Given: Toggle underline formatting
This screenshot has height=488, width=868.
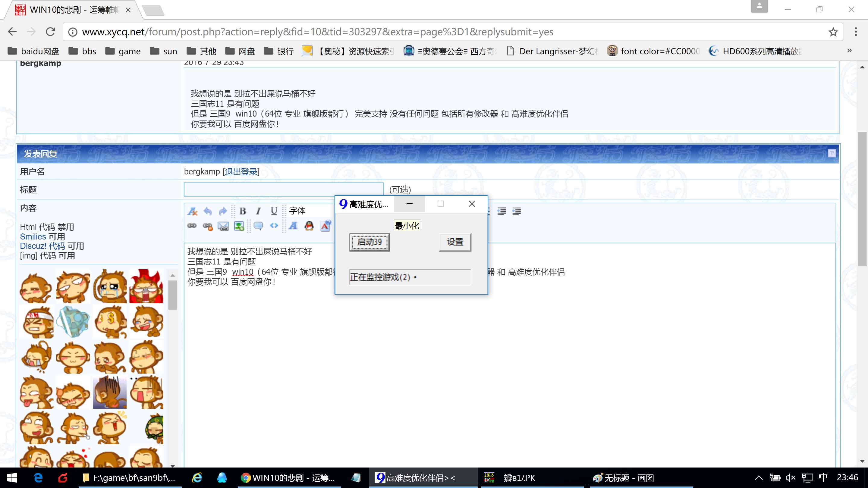Looking at the screenshot, I should 274,211.
